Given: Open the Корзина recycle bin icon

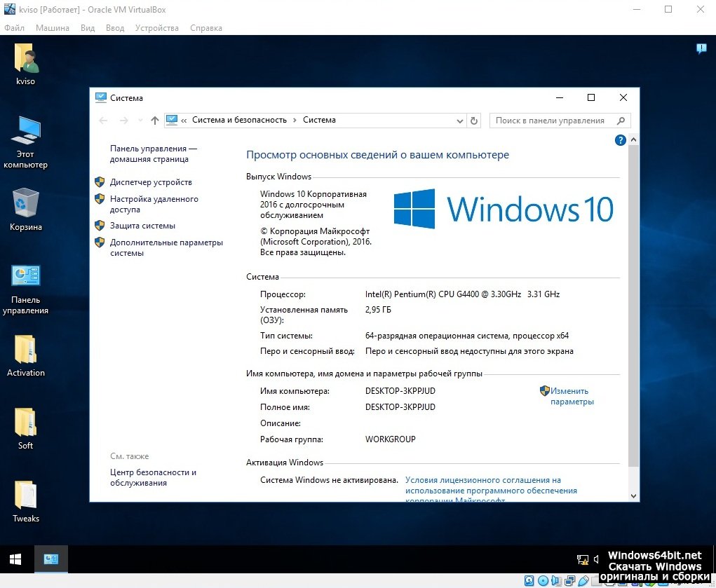Looking at the screenshot, I should point(26,205).
